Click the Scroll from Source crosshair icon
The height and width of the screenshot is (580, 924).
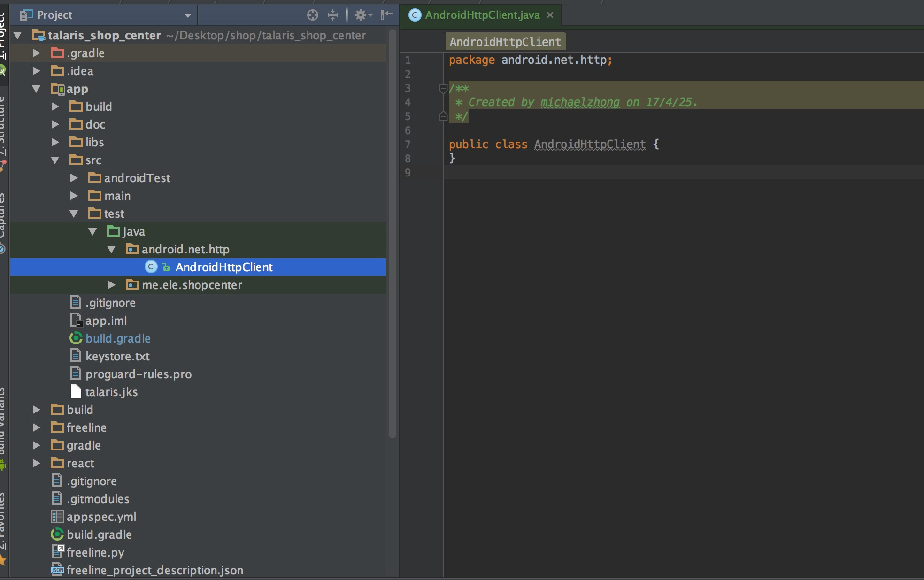tap(313, 15)
